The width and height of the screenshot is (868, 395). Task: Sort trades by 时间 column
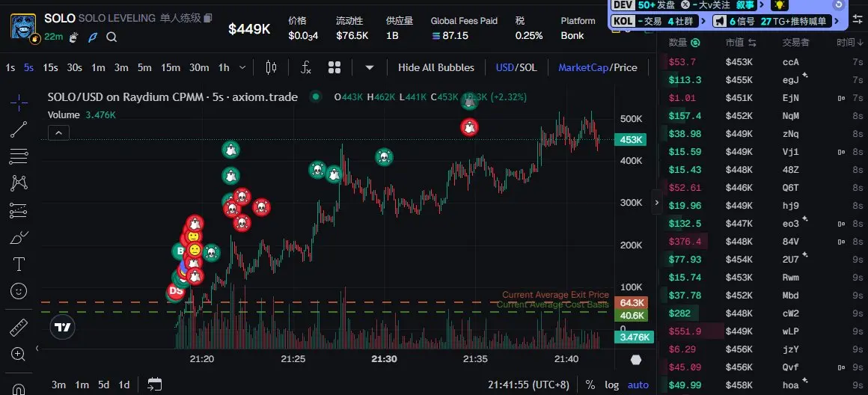[849, 43]
